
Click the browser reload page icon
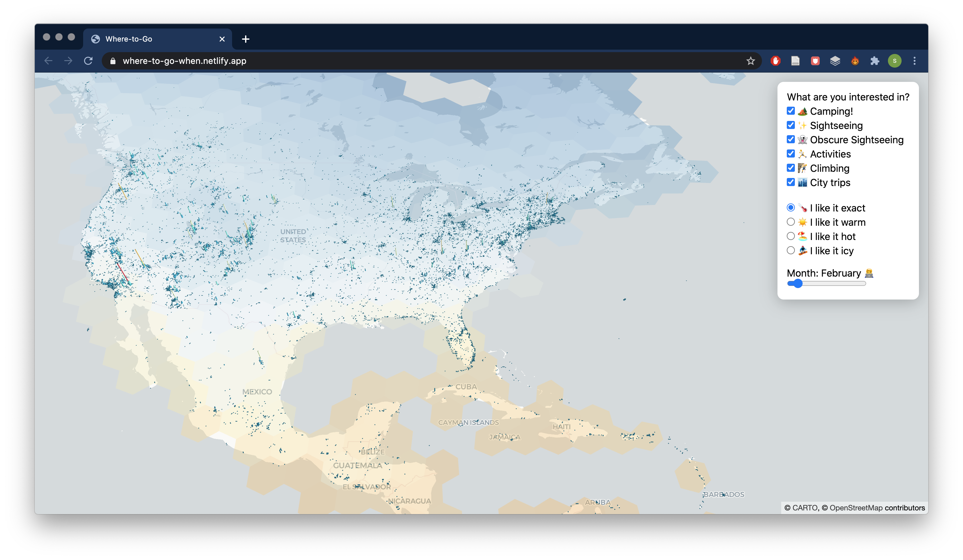point(88,61)
